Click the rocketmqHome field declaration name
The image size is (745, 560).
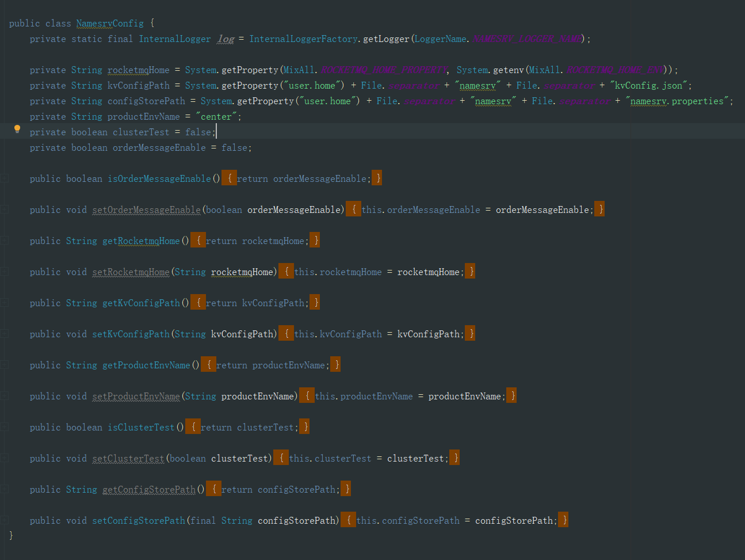139,70
